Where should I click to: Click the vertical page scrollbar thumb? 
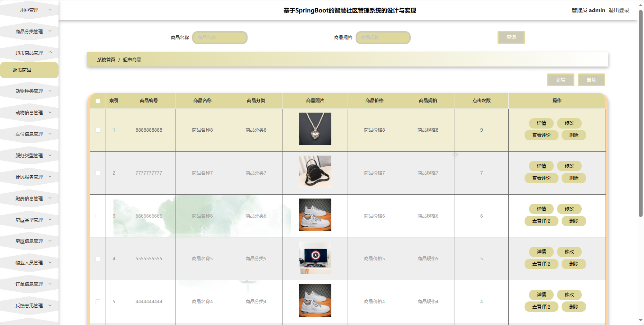641,113
